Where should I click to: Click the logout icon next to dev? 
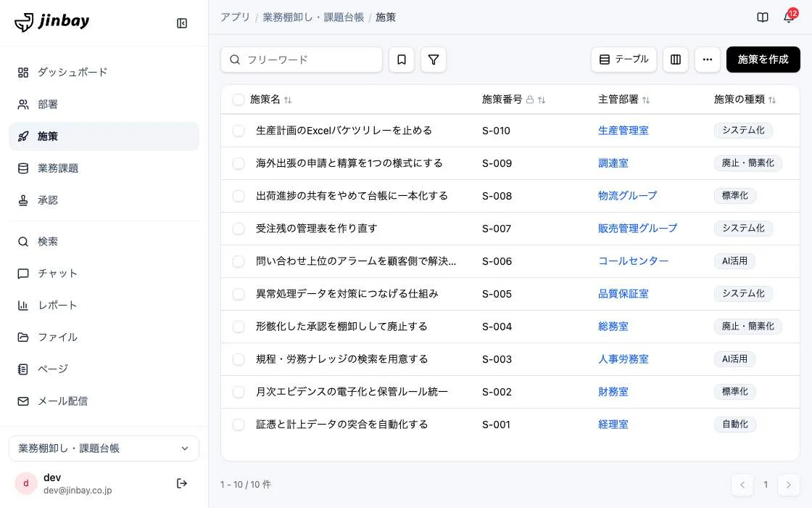pos(182,483)
